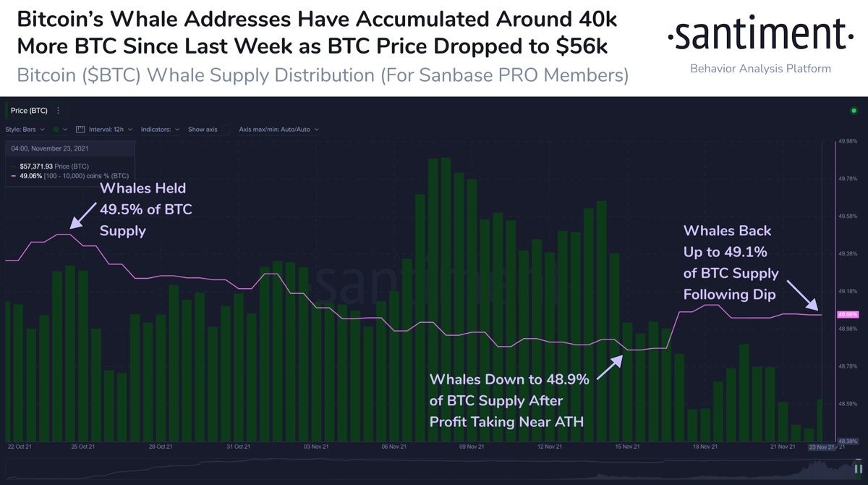Click the pink 49.06% axis value badge
Image resolution: width=868 pixels, height=485 pixels.
(847, 315)
